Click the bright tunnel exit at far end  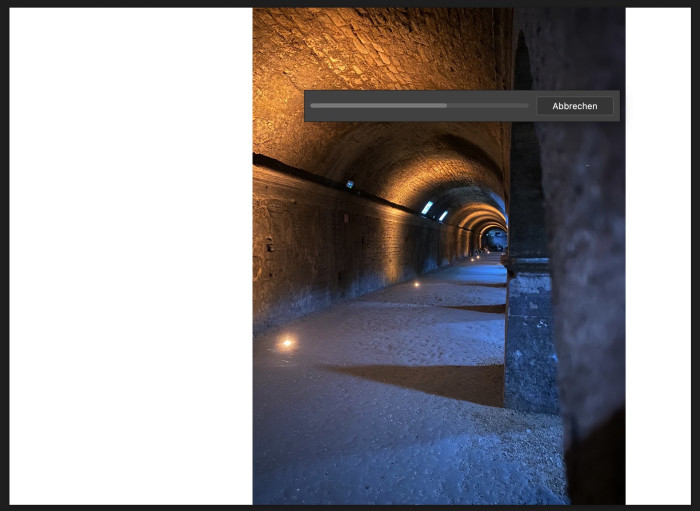[x=493, y=240]
